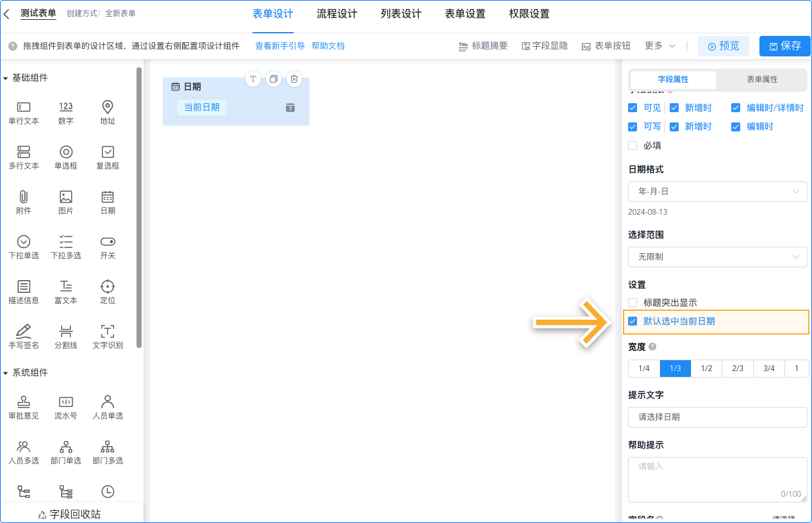
Task: Select the 手写签名 component
Action: (x=24, y=336)
